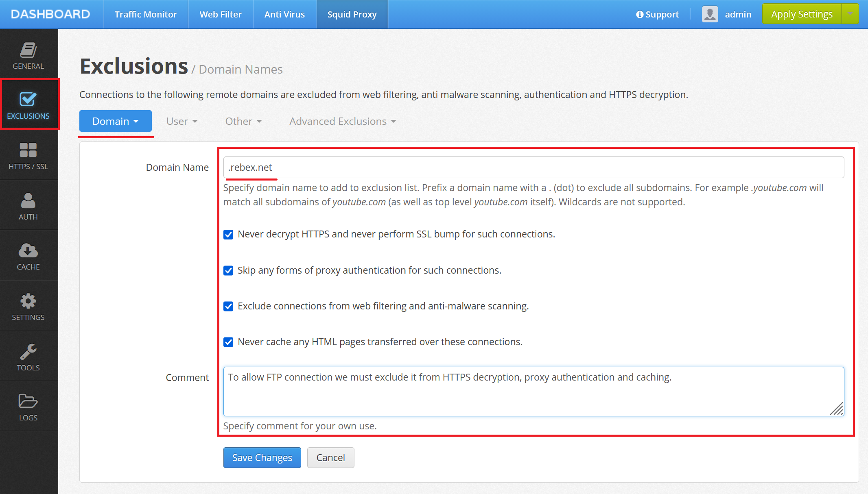868x494 pixels.
Task: Click the DASHBOARD logo
Action: (x=51, y=14)
